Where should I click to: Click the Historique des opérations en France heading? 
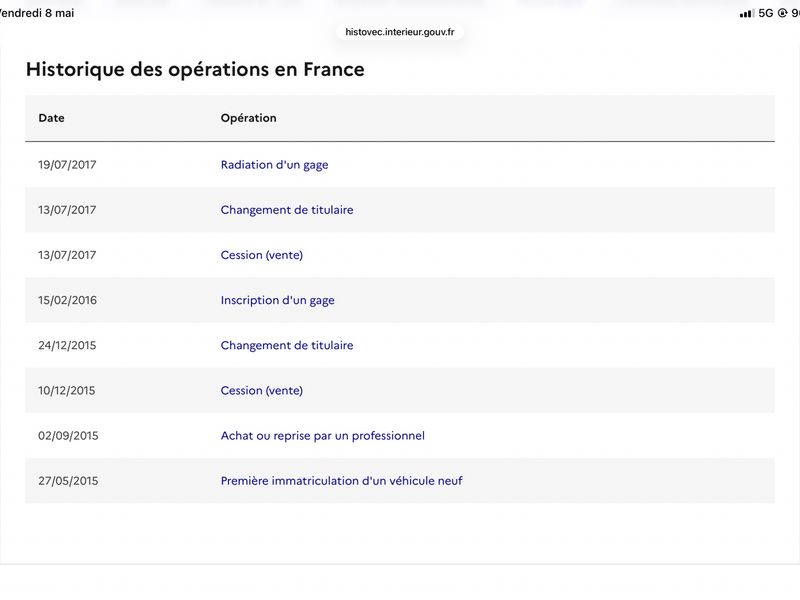tap(195, 69)
